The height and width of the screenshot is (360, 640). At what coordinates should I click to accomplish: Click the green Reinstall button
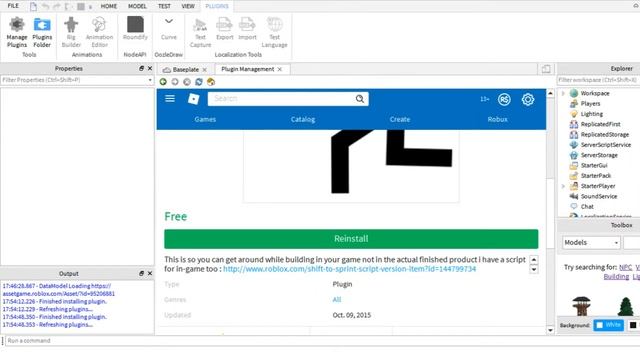pos(351,239)
